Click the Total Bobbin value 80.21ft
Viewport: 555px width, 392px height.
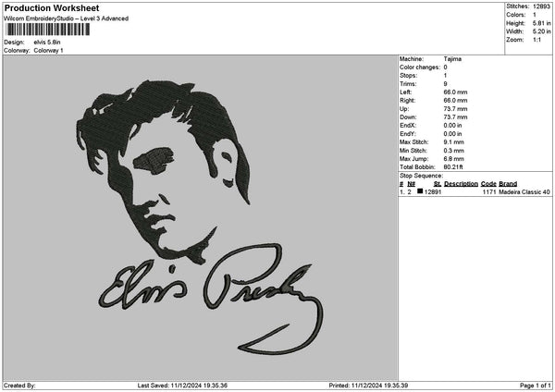[453, 167]
